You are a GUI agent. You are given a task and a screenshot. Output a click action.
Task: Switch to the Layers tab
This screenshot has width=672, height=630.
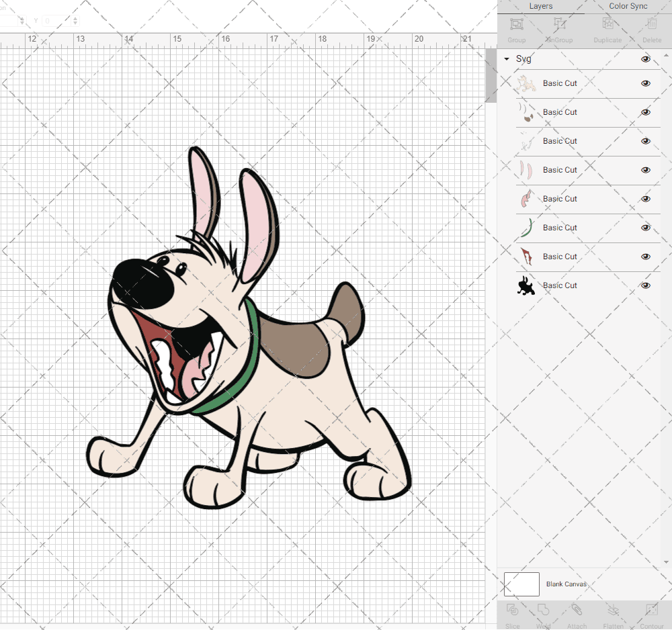click(x=540, y=6)
